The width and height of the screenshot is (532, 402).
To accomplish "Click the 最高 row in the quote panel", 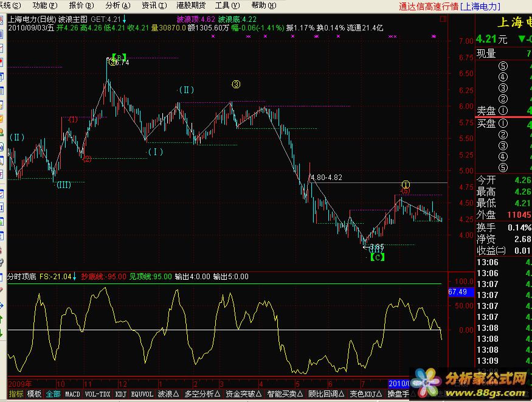I will 504,192.
